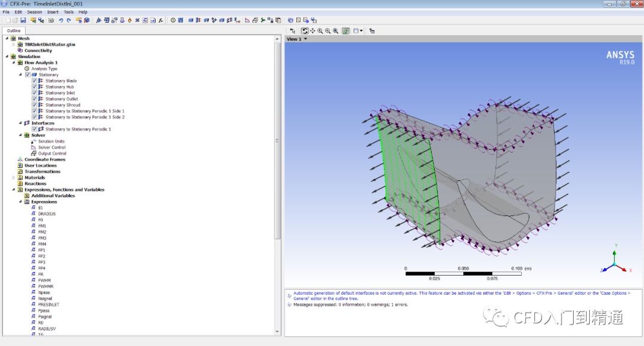This screenshot has height=346, width=644.
Task: Collapse the Mesh tree node
Action: [7, 38]
